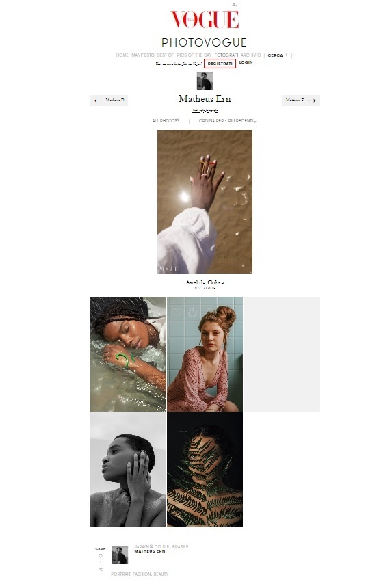Click the Matheus Ern name link at bottom
392x584 pixels.
tap(150, 551)
